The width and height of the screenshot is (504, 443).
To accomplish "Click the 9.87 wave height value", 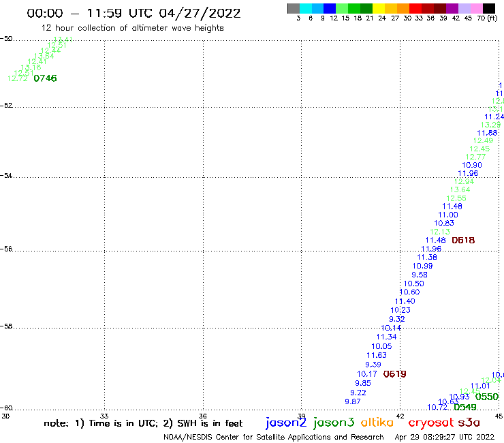I will click(x=353, y=401).
